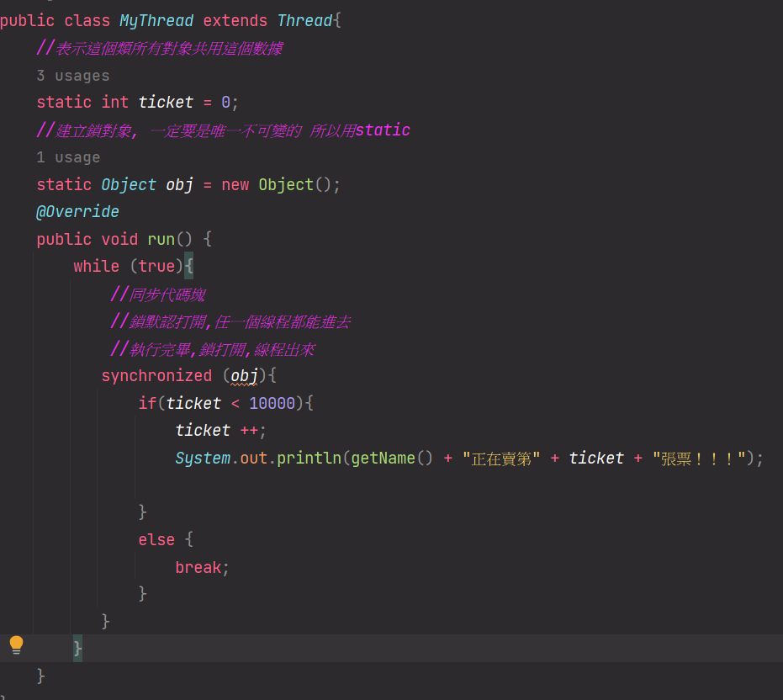The height and width of the screenshot is (700, 783).
Task: Click the comment about 建立鎖對象 static
Action: point(223,130)
